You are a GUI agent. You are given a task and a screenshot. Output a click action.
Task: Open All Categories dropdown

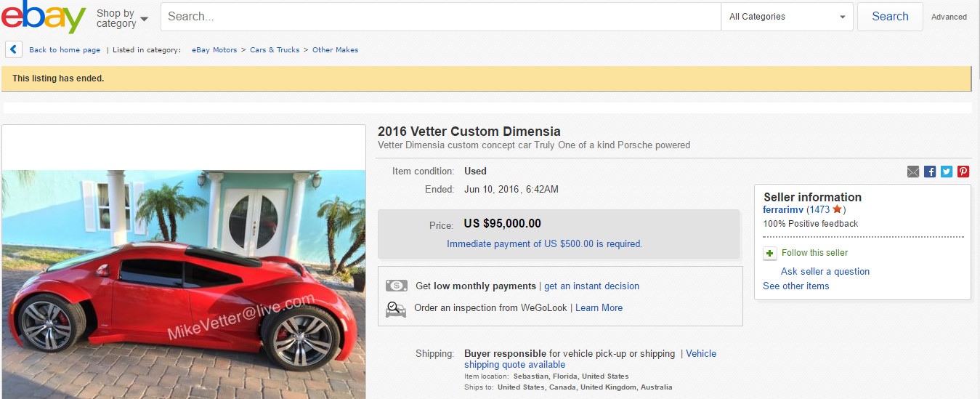tap(787, 17)
